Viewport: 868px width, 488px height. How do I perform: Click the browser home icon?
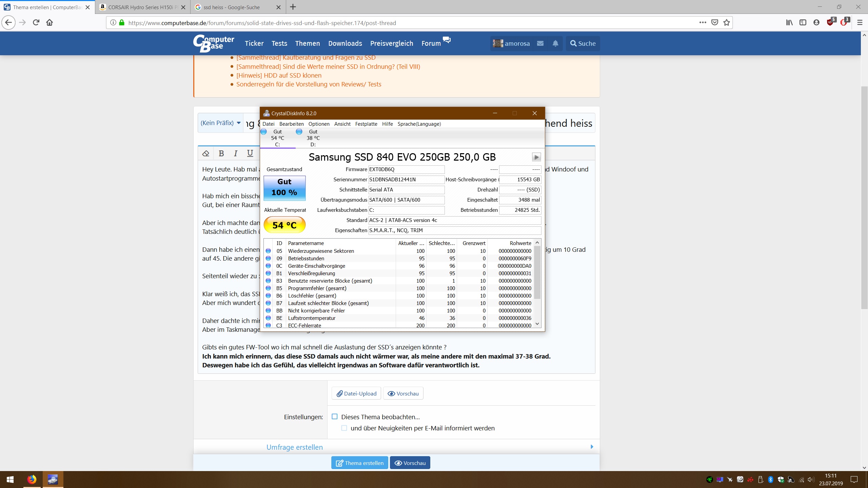point(50,23)
